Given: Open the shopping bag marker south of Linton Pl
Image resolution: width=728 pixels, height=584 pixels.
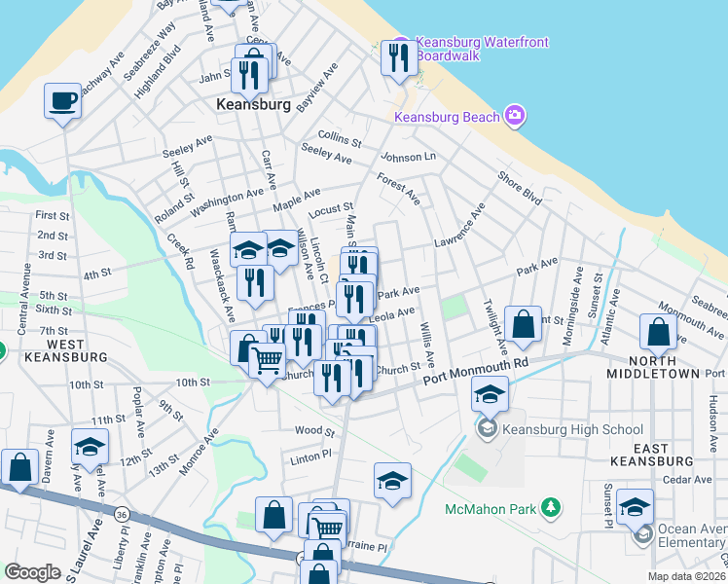Looking at the screenshot, I should coord(273,515).
